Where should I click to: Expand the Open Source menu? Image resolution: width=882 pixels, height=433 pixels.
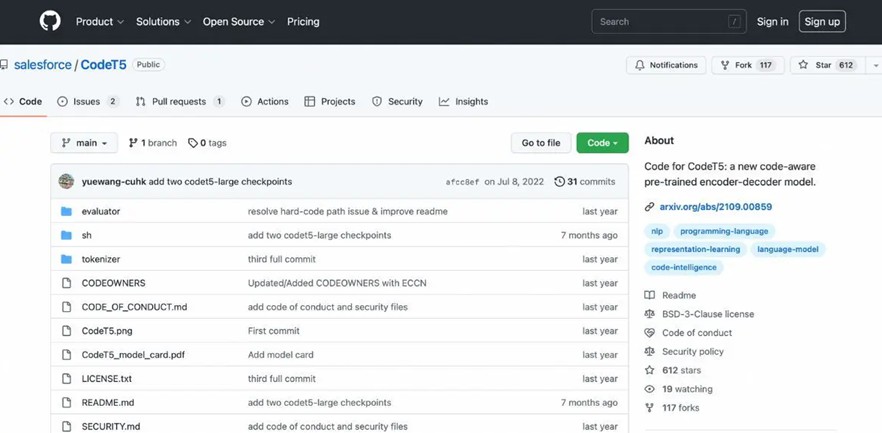tap(238, 21)
